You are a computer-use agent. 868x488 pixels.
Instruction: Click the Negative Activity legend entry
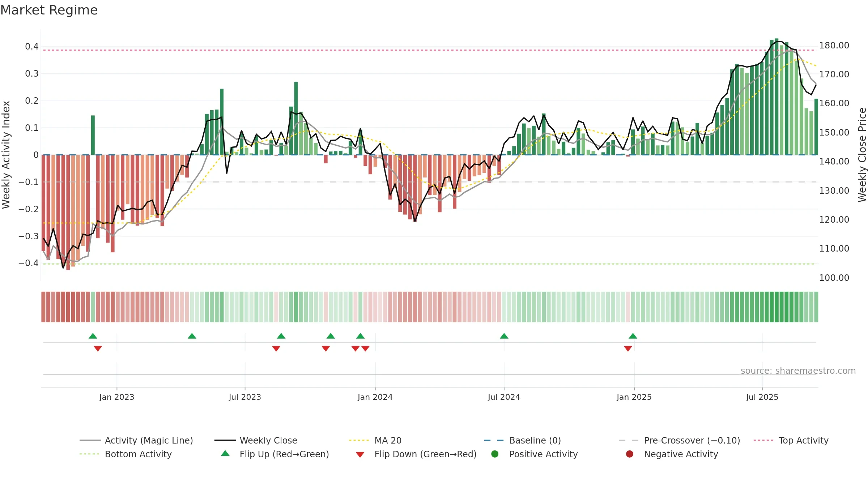click(x=672, y=454)
